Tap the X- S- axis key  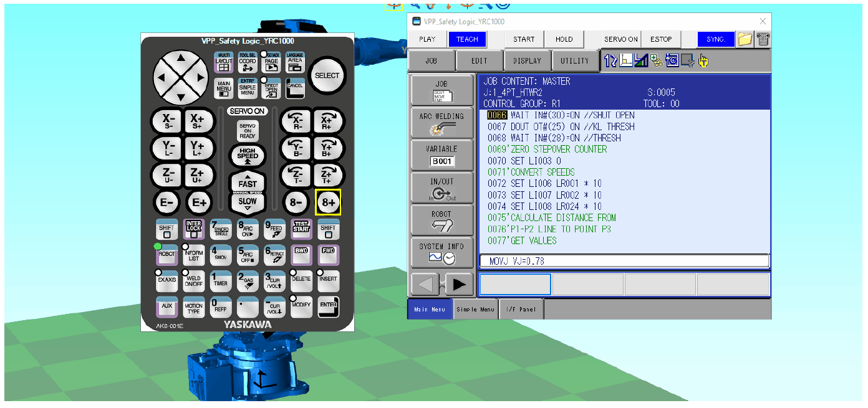(168, 121)
